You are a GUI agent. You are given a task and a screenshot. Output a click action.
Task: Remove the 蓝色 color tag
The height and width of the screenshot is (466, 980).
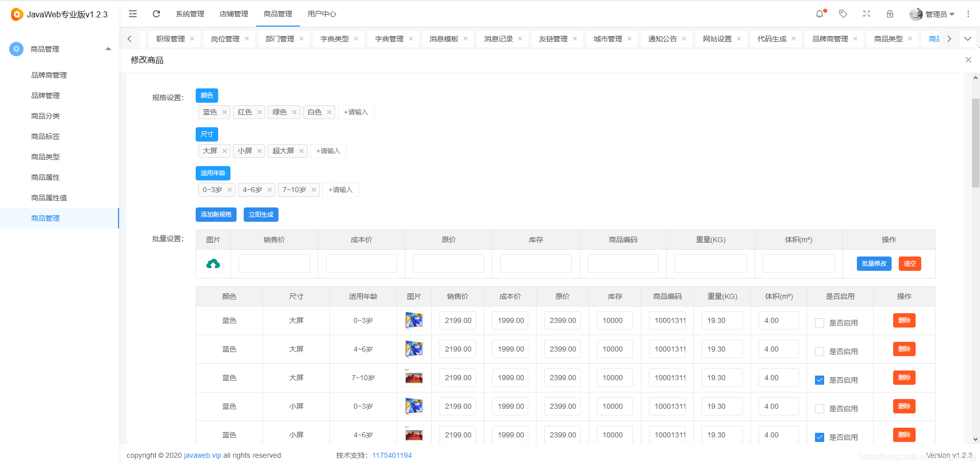pyautogui.click(x=224, y=112)
